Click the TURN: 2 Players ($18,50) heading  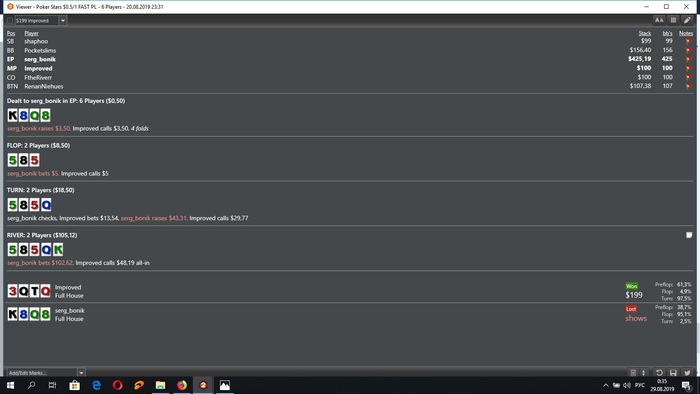[41, 190]
